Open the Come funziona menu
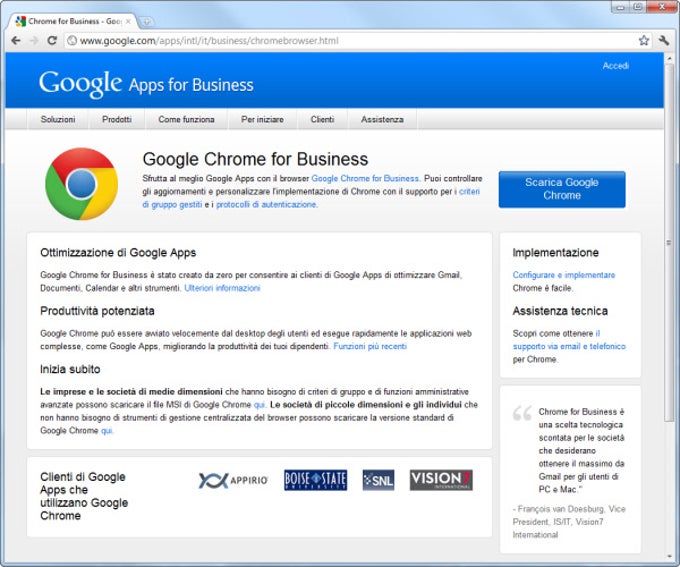Image resolution: width=680 pixels, height=567 pixels. [x=186, y=119]
